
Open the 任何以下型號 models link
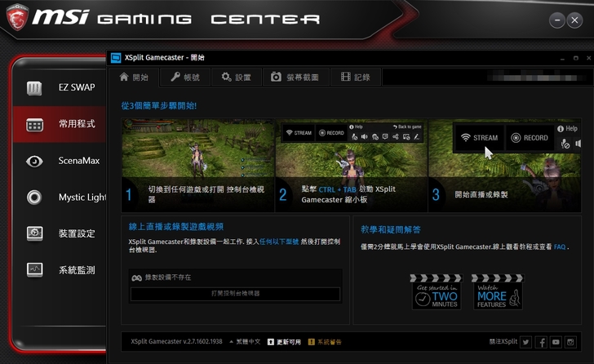pos(279,242)
